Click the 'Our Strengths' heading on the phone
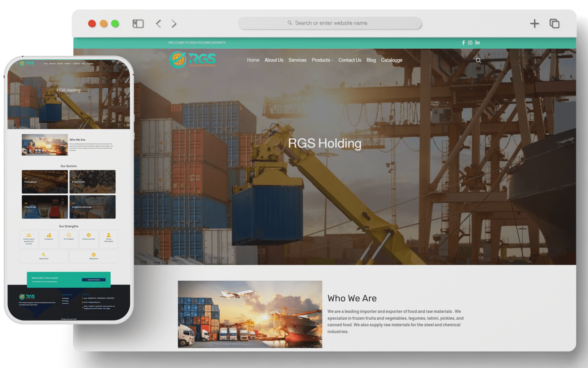The image size is (588, 368). 69,226
